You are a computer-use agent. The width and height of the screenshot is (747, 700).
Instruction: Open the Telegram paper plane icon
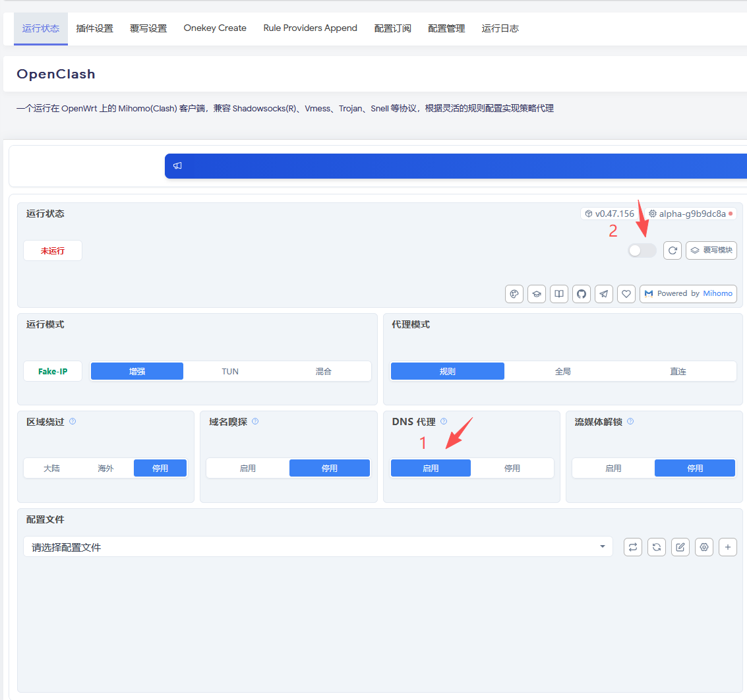[604, 294]
